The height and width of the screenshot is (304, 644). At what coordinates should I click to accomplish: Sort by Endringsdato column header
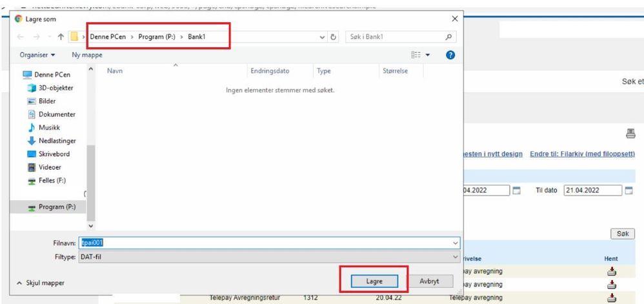270,70
